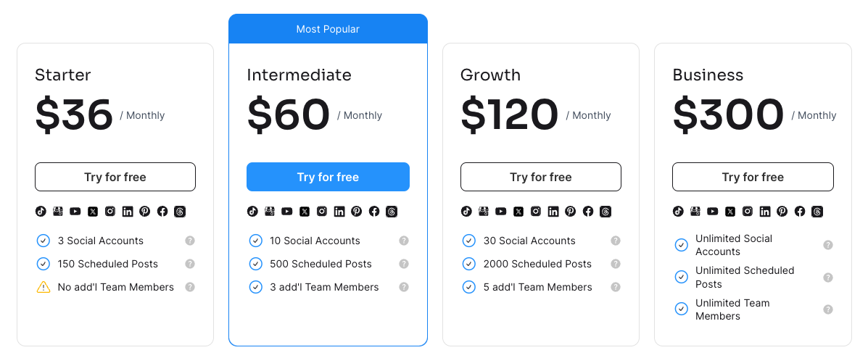Click Try for free on Business plan
868x358 pixels.
(x=753, y=177)
